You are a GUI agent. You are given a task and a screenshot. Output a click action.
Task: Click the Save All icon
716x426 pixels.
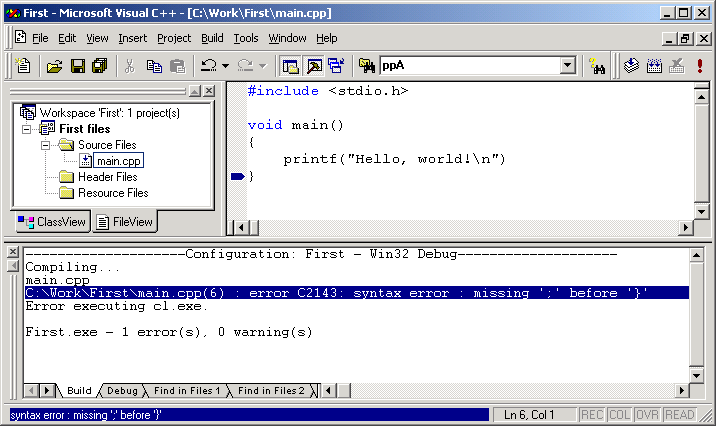point(100,66)
